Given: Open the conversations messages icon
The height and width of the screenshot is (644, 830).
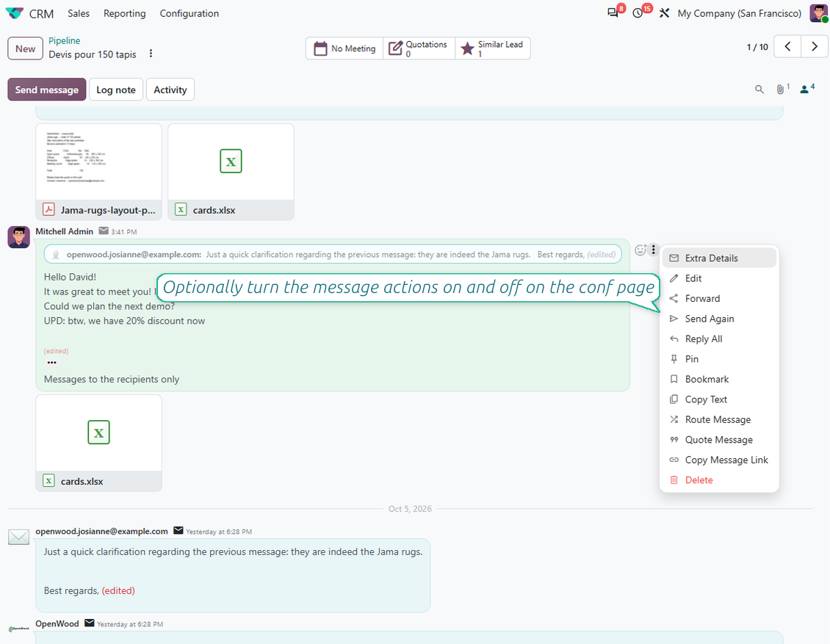Looking at the screenshot, I should click(x=613, y=13).
